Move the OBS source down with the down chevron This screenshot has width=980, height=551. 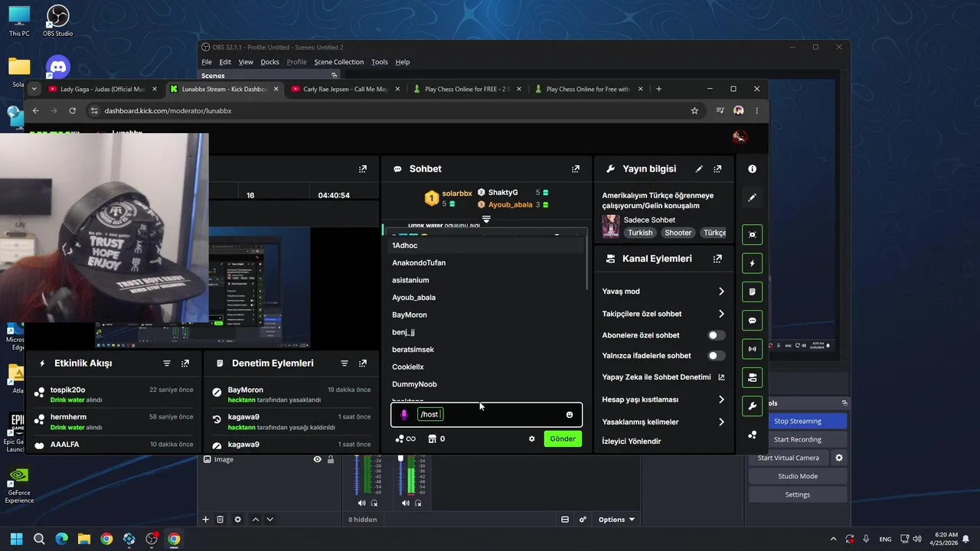(x=269, y=520)
